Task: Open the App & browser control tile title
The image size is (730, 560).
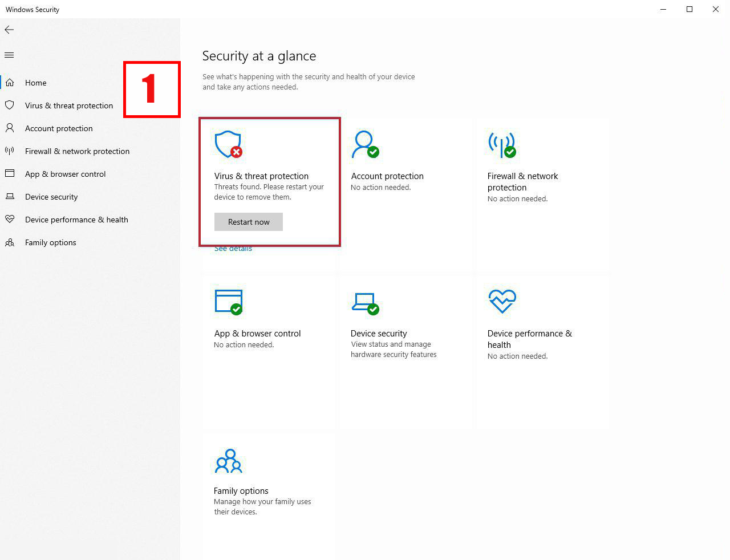Action: pyautogui.click(x=257, y=334)
